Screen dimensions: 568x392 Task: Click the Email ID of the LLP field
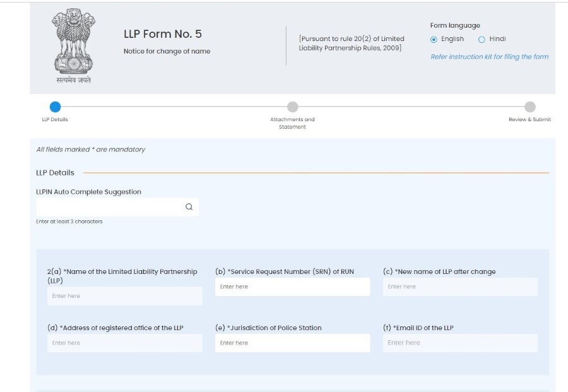(x=460, y=343)
